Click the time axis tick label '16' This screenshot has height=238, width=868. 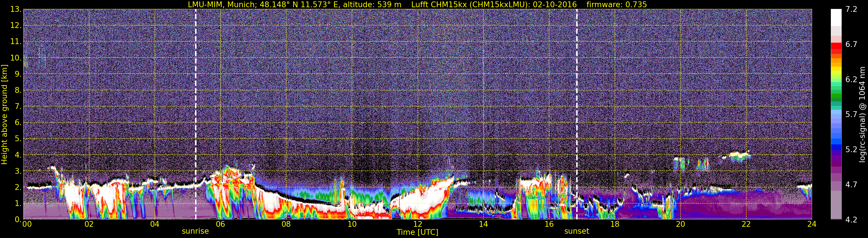tap(549, 224)
